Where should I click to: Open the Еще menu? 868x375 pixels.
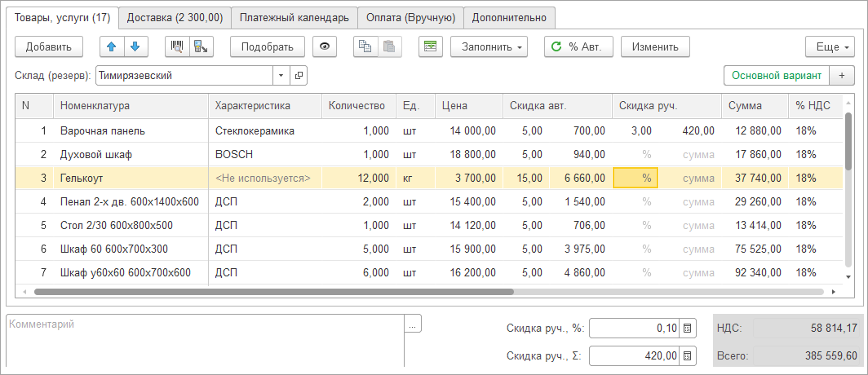830,46
